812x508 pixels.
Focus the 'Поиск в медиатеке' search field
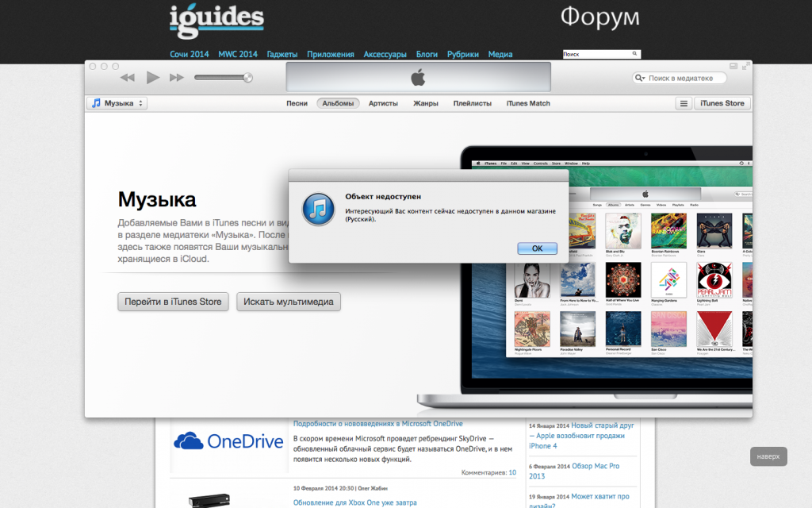680,79
